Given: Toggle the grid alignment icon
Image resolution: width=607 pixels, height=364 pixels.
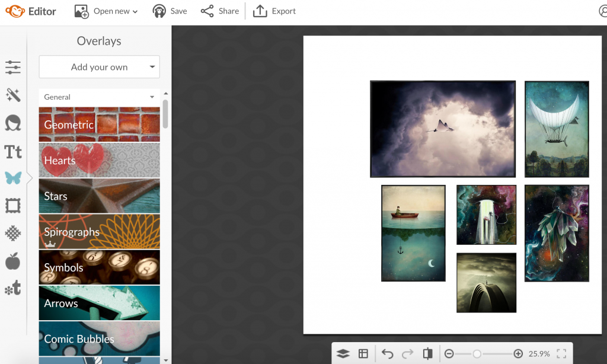Looking at the screenshot, I should coord(363,353).
